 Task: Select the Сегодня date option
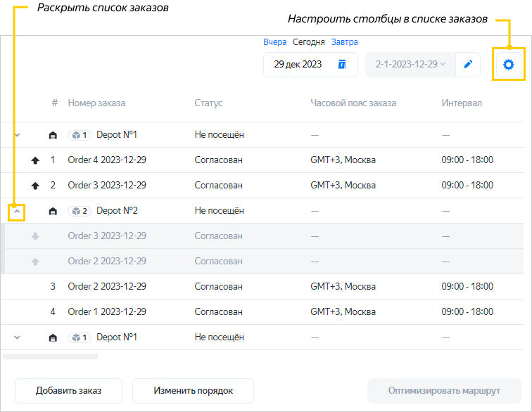[309, 42]
